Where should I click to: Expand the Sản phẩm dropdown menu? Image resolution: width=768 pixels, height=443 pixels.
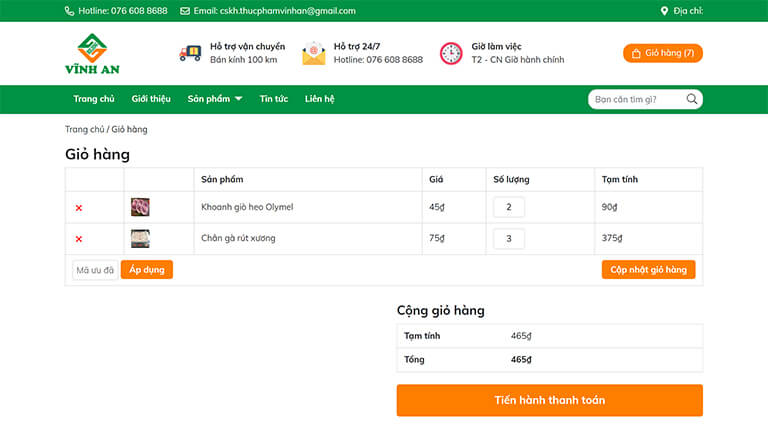pos(215,99)
